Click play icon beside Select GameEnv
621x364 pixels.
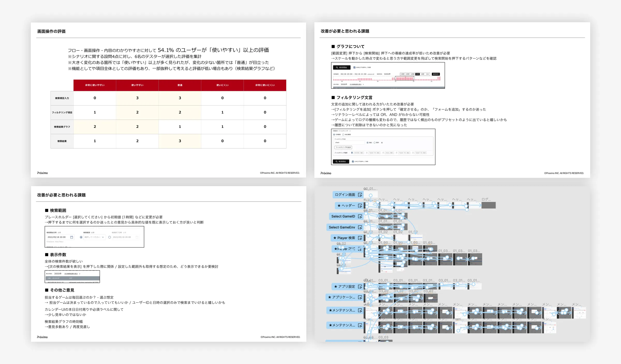tap(360, 228)
